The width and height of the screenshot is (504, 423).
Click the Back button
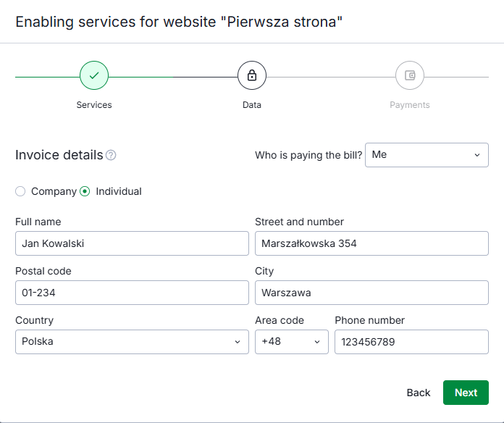[x=419, y=393]
